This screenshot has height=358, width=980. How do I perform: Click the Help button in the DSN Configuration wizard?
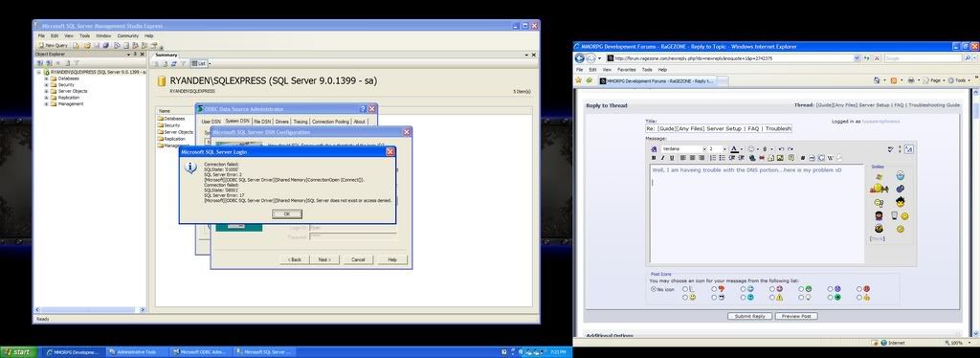click(x=391, y=259)
